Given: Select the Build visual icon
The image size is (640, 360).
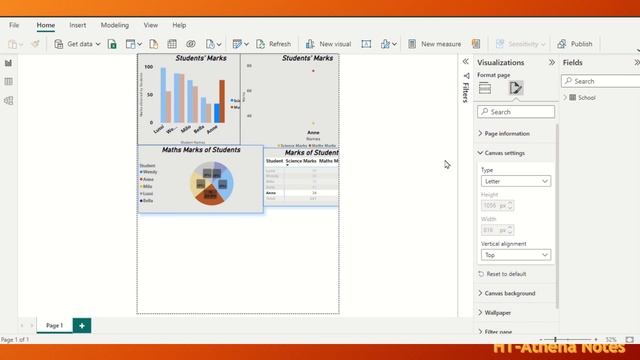Looking at the screenshot, I should click(485, 88).
